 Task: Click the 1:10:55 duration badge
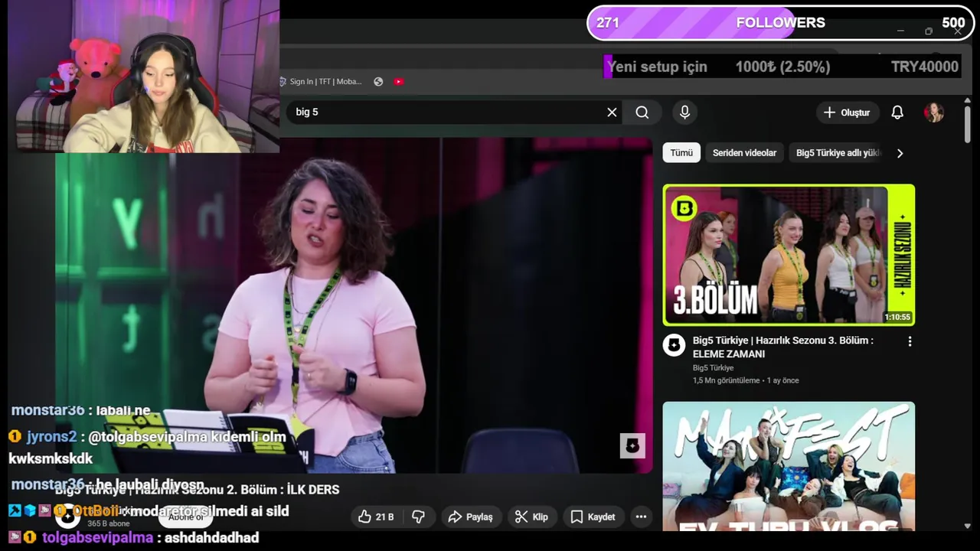click(x=897, y=317)
